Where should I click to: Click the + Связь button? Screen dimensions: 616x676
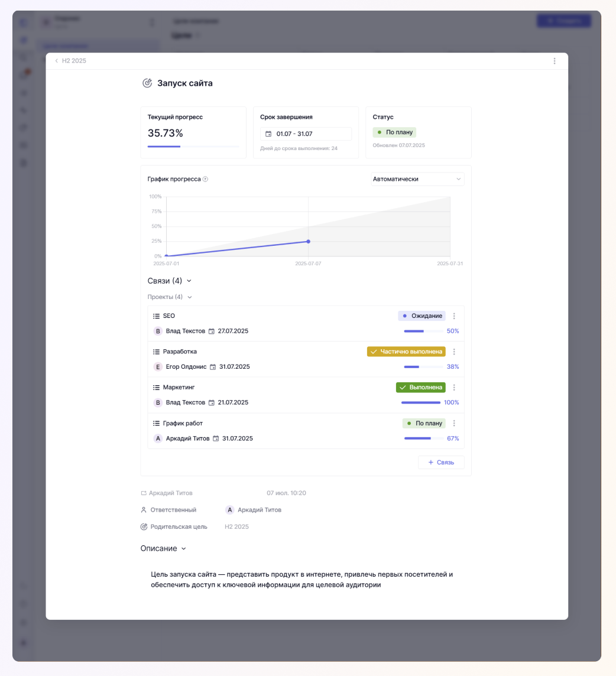[441, 462]
